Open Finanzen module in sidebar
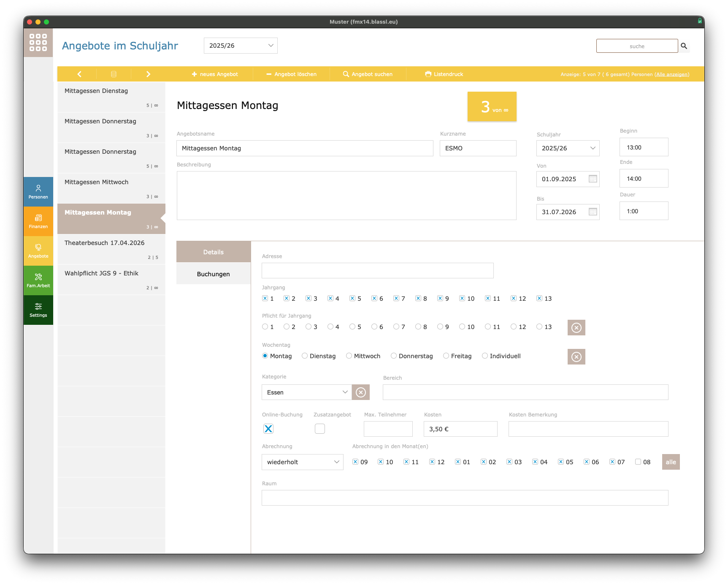The image size is (728, 585). [x=38, y=221]
